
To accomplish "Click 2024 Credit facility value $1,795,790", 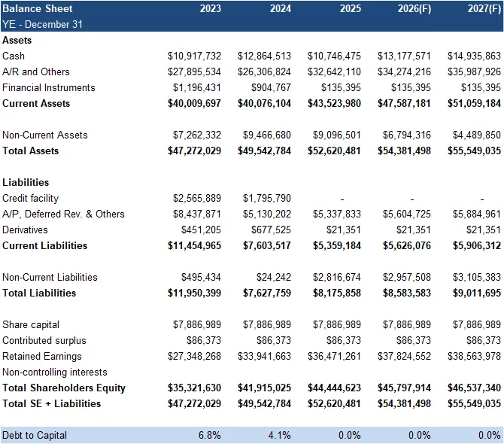I will pyautogui.click(x=267, y=198).
